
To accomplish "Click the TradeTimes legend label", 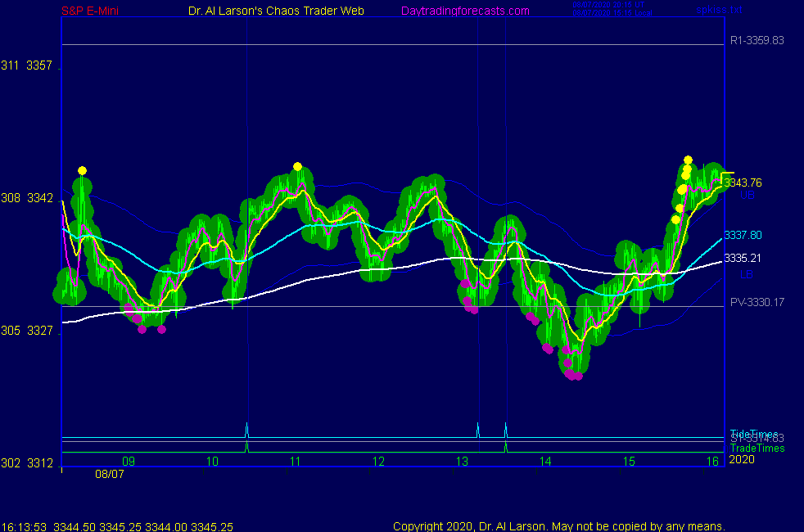I will pyautogui.click(x=757, y=448).
